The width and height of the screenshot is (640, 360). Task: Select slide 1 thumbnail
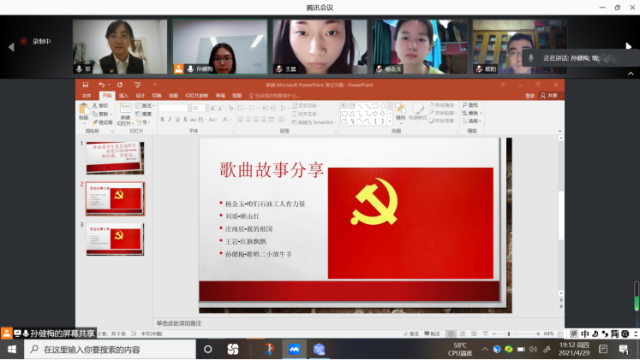[115, 158]
